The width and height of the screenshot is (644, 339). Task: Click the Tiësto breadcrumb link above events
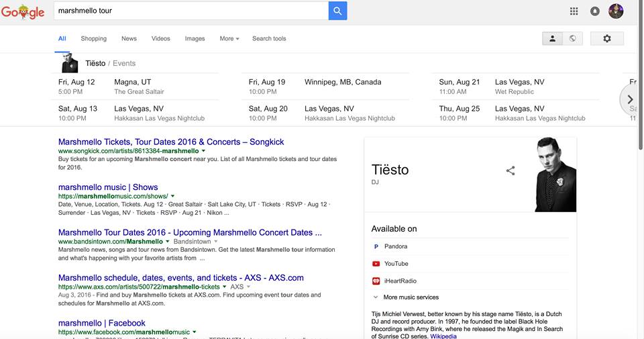pyautogui.click(x=95, y=63)
